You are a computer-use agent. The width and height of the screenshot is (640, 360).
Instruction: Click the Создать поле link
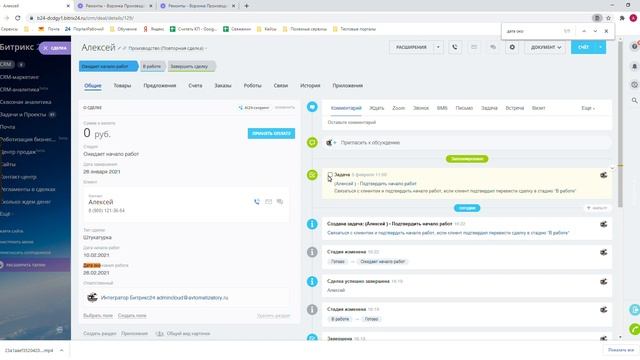132,316
